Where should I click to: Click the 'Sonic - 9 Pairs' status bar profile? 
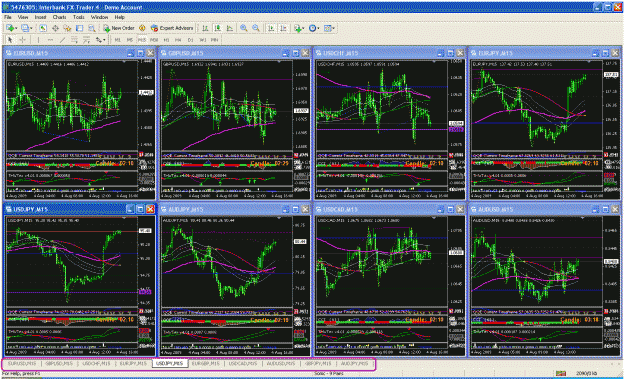point(328,373)
